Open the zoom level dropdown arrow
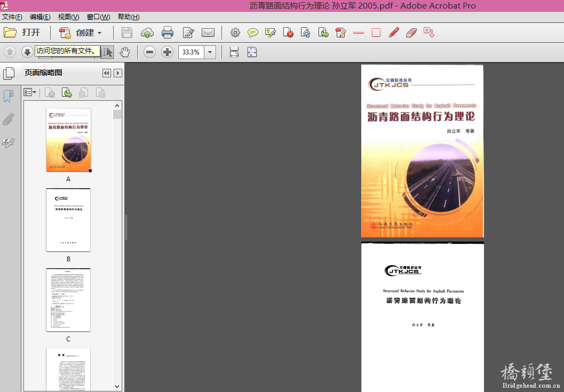Viewport: 564px width, 392px height. [210, 52]
